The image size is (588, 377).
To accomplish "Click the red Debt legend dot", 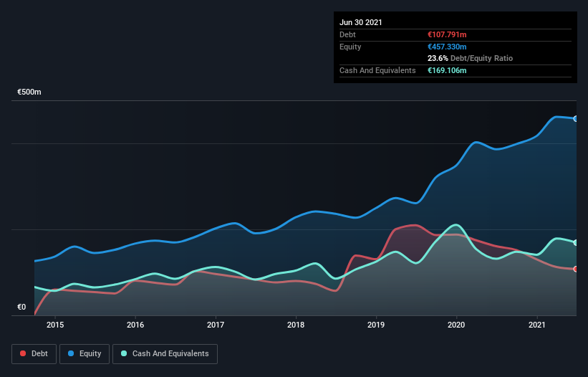I will (x=23, y=353).
